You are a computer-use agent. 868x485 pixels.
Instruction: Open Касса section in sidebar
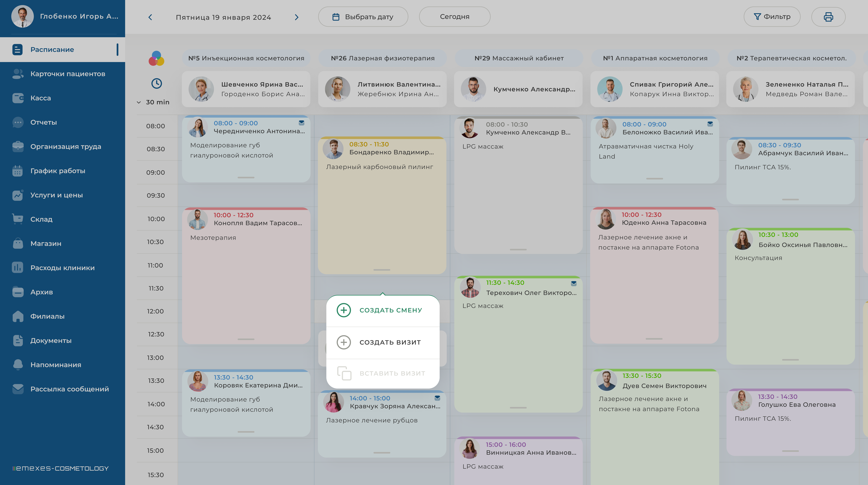tap(62, 98)
